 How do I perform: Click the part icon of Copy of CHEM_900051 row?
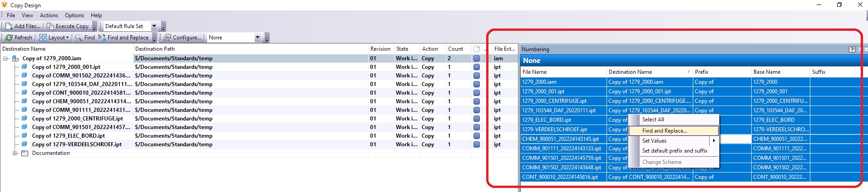[25, 101]
